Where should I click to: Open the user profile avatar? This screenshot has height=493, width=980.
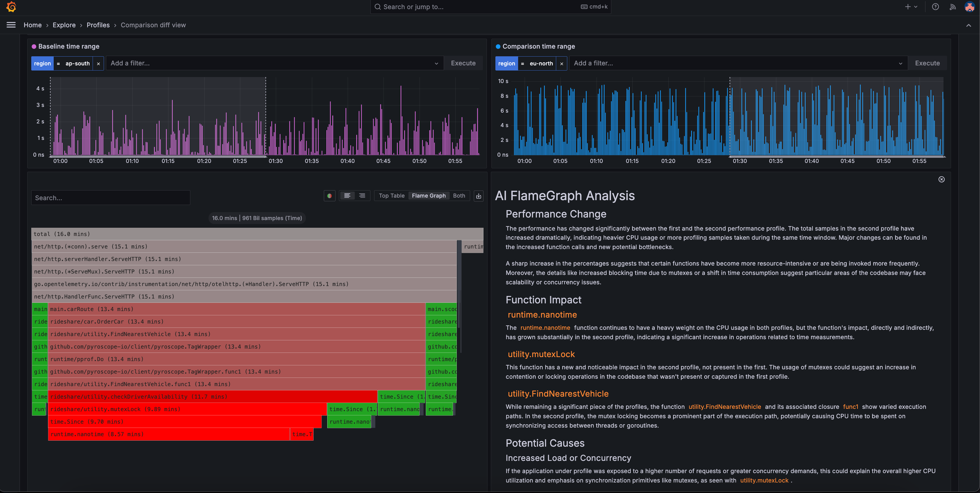969,7
